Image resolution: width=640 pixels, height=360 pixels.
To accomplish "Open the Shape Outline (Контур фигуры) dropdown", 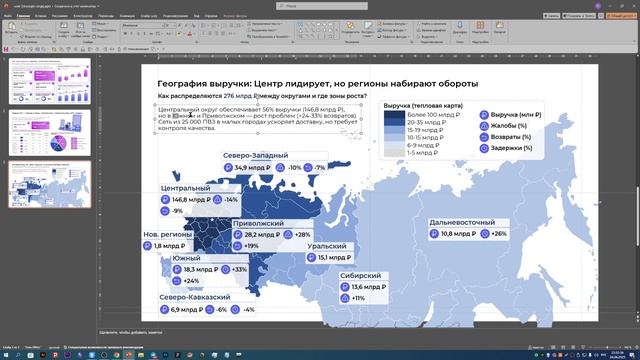I will (x=392, y=30).
